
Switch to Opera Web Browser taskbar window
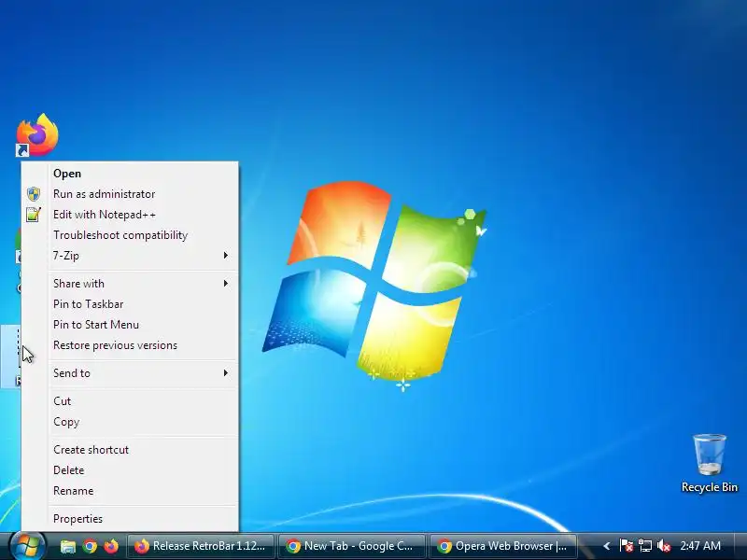point(503,546)
